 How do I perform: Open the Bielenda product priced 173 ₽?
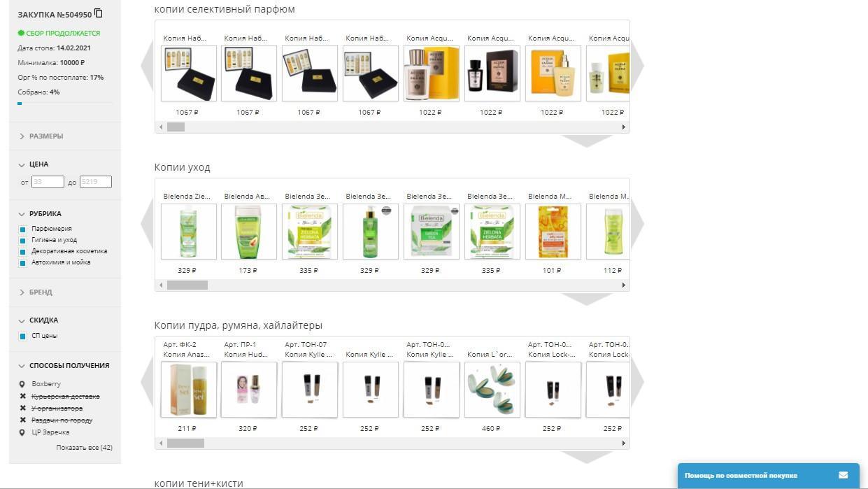(249, 232)
